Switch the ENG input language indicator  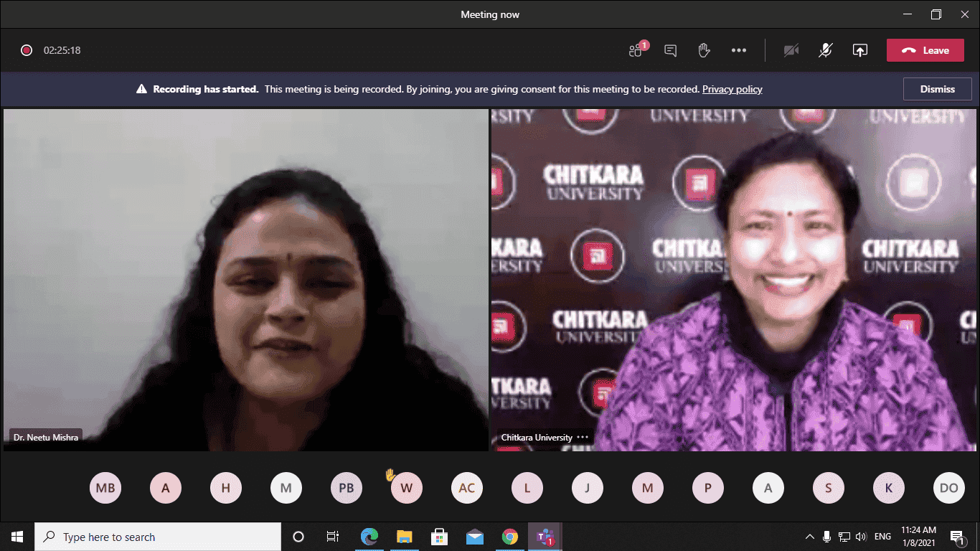(882, 537)
